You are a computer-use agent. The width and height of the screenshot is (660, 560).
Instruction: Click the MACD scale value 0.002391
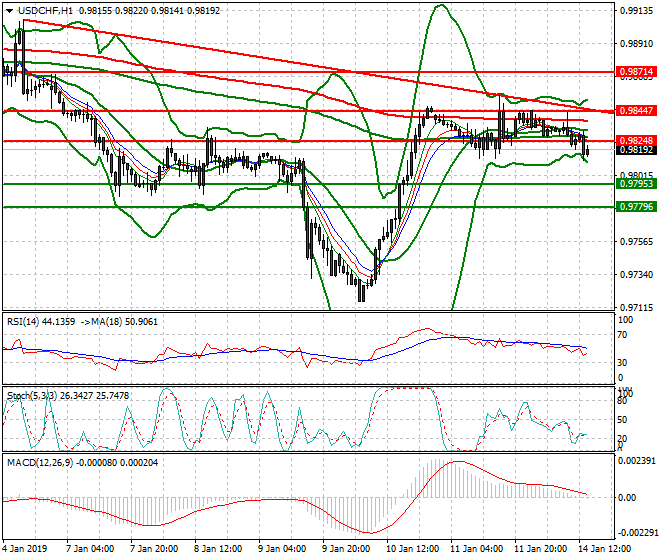636,461
